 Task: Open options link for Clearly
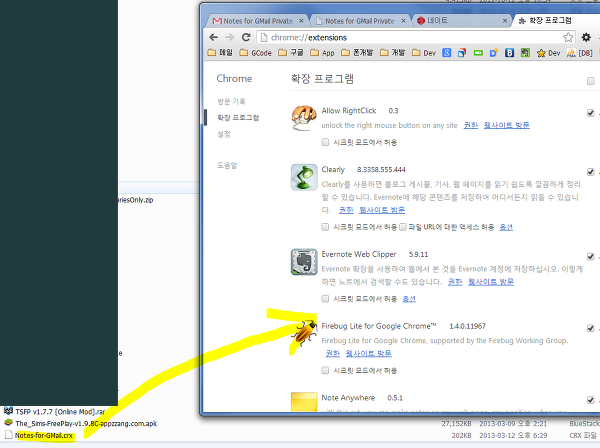coord(506,227)
